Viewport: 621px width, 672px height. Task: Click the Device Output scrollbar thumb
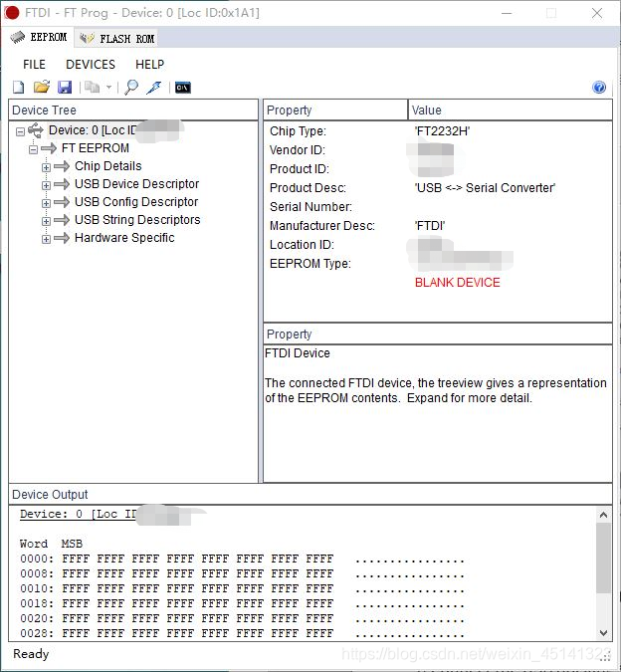603,558
